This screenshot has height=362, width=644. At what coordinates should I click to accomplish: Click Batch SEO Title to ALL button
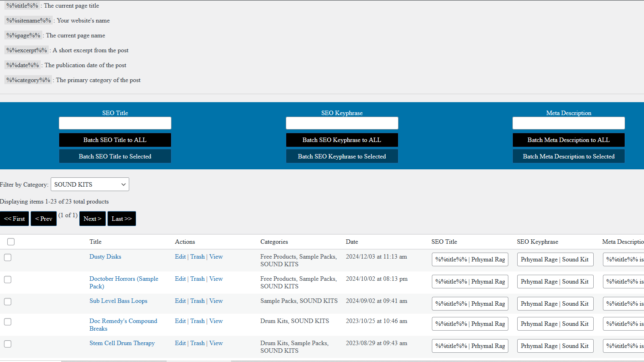(115, 140)
